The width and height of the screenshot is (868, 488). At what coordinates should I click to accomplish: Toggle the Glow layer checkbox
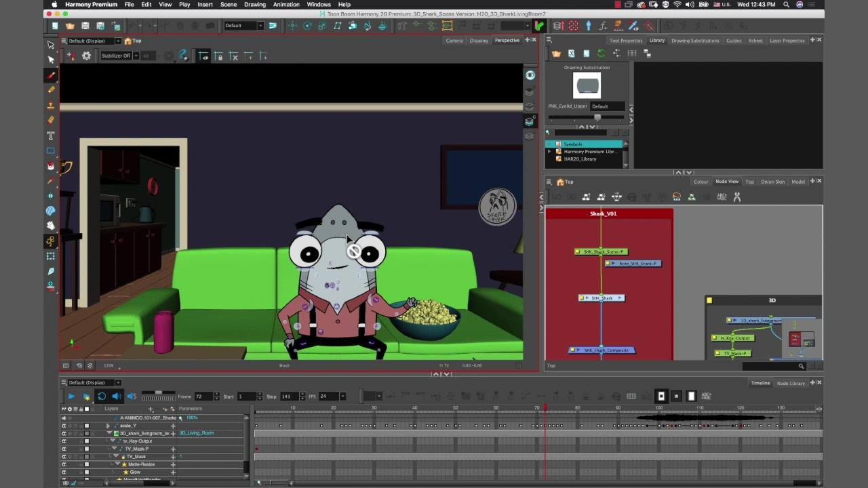tap(86, 472)
